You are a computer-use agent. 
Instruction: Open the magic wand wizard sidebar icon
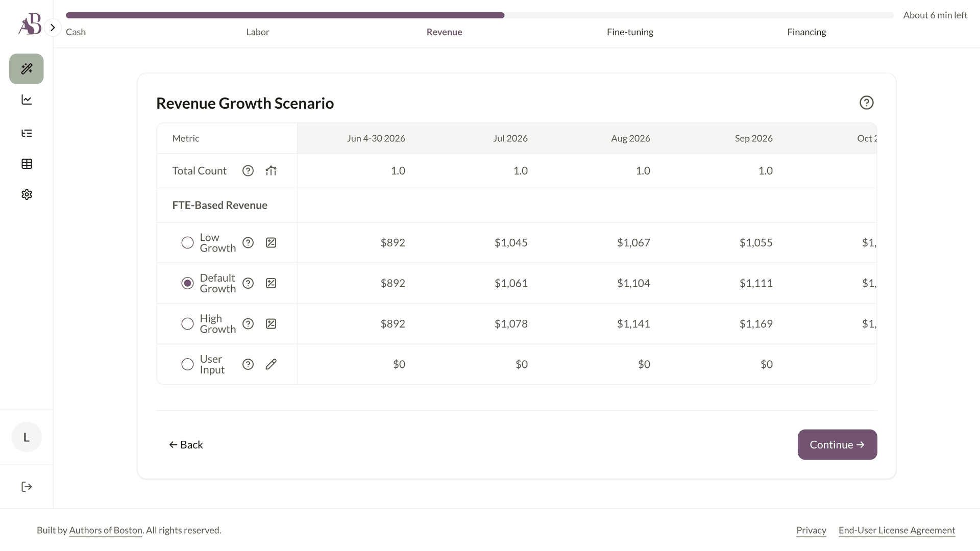(x=27, y=69)
